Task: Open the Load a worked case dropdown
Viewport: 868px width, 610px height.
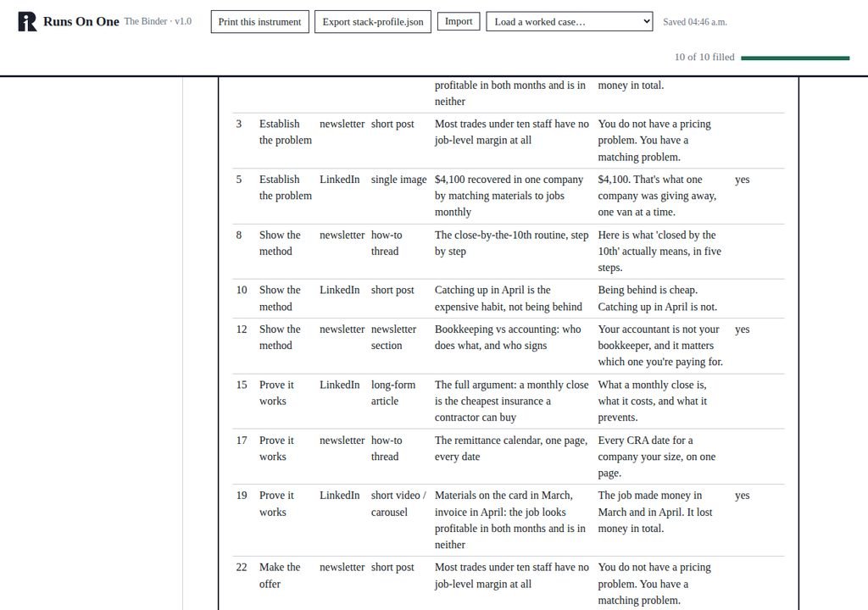Action: click(x=569, y=21)
